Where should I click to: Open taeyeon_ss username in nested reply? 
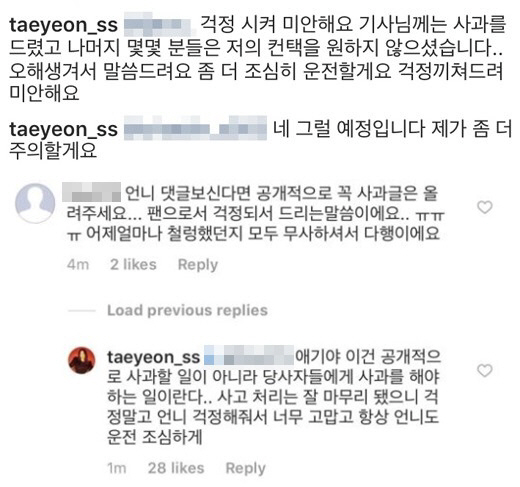tap(153, 357)
